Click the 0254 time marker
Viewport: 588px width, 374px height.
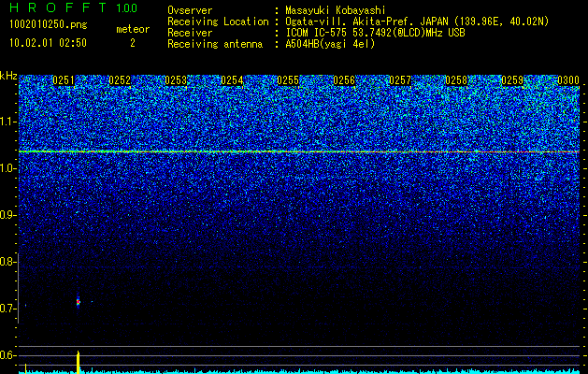click(x=232, y=80)
